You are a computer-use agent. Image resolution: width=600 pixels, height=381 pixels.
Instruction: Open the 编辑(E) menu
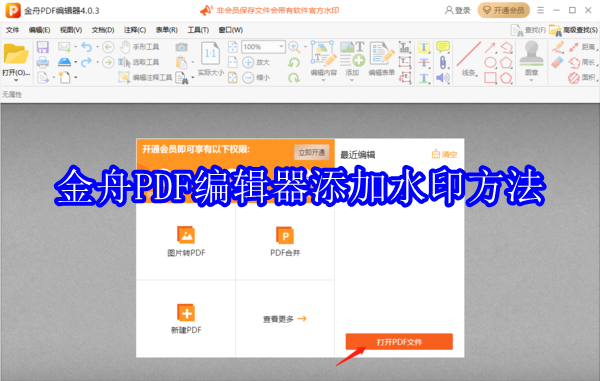click(x=39, y=30)
